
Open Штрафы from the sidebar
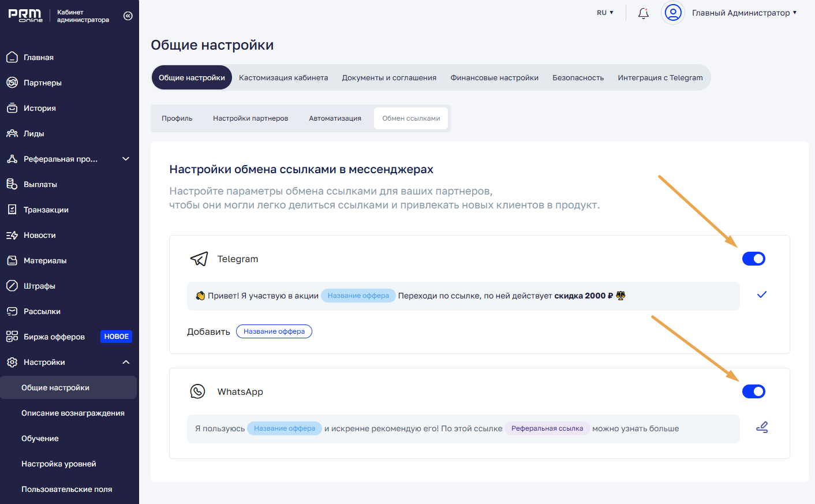(39, 286)
